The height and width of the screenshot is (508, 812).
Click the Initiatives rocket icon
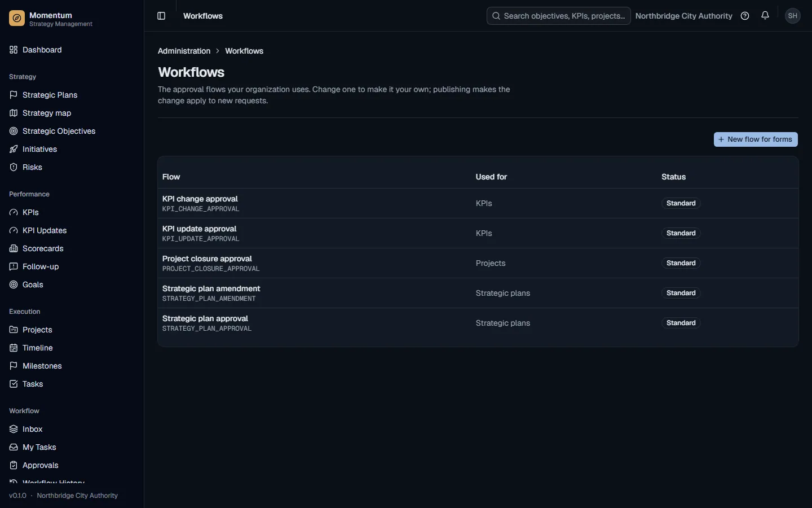14,149
